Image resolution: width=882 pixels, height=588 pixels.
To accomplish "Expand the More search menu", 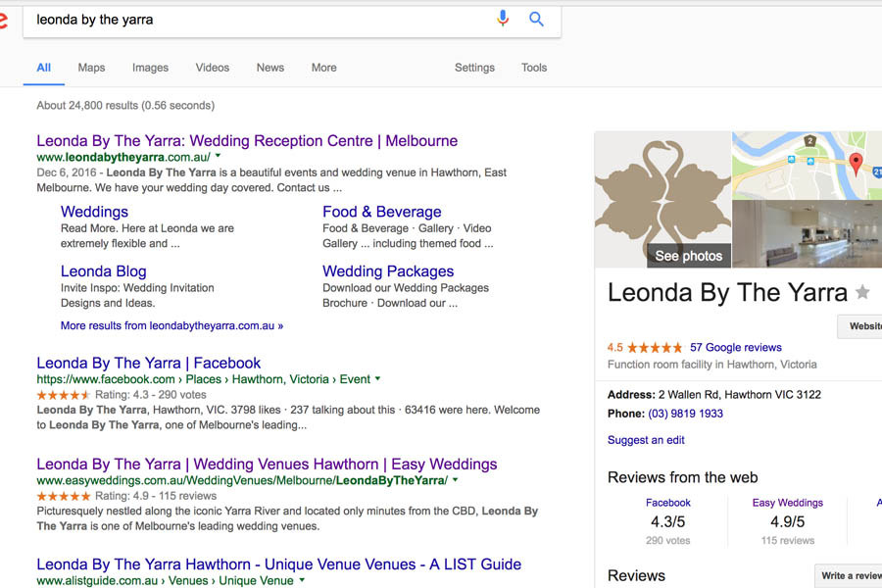I will (324, 68).
